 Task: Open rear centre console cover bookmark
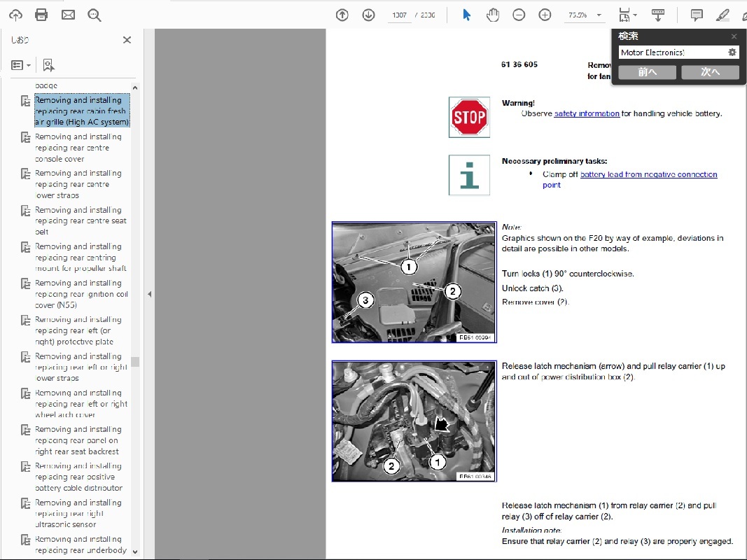click(x=78, y=148)
